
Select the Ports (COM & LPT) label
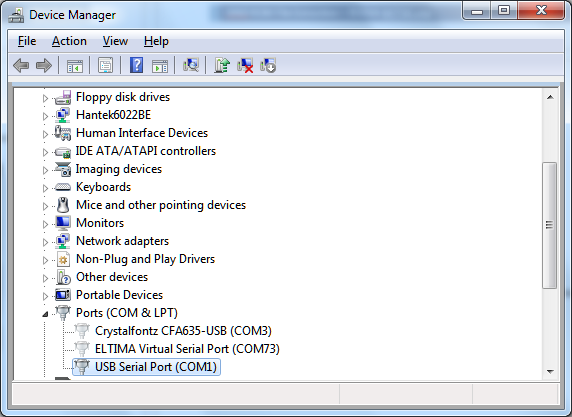click(127, 313)
